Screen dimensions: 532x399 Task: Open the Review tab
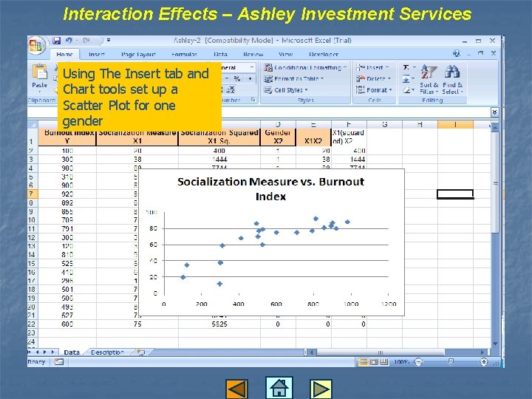[x=253, y=54]
